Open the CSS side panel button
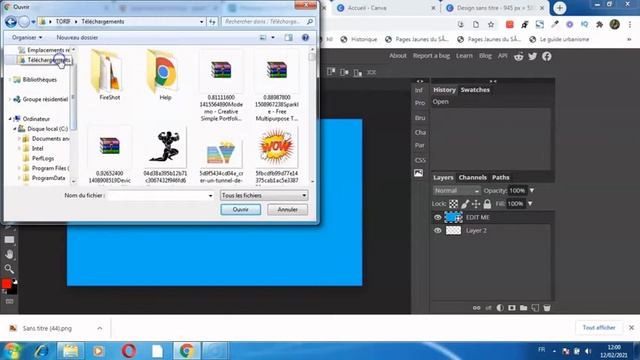The image size is (640, 360). tap(420, 160)
